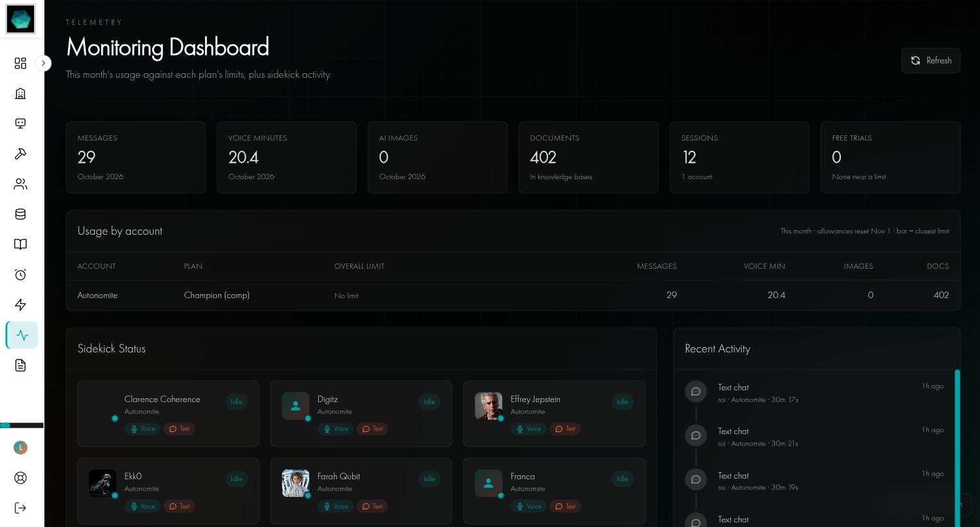Click the Messages stat card
This screenshot has width=980, height=527.
click(x=136, y=157)
